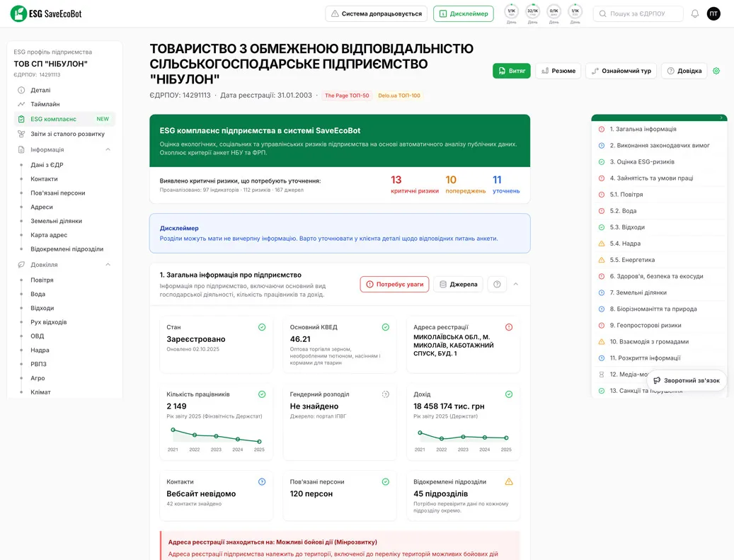This screenshot has height=560, width=734.
Task: Click the Резюме button
Action: (558, 71)
